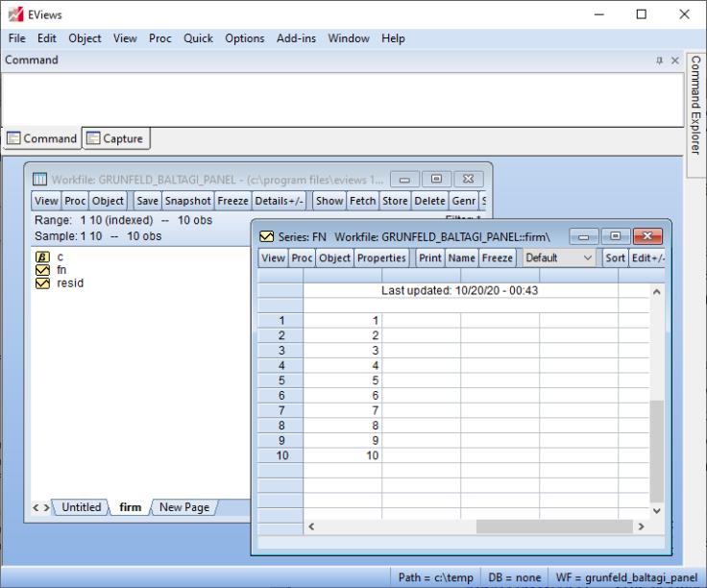Open the Command Explorer side panel

(x=695, y=106)
